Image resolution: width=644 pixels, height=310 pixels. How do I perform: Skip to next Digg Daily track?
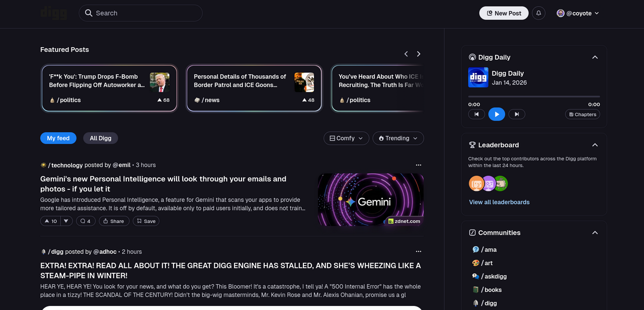pyautogui.click(x=516, y=115)
